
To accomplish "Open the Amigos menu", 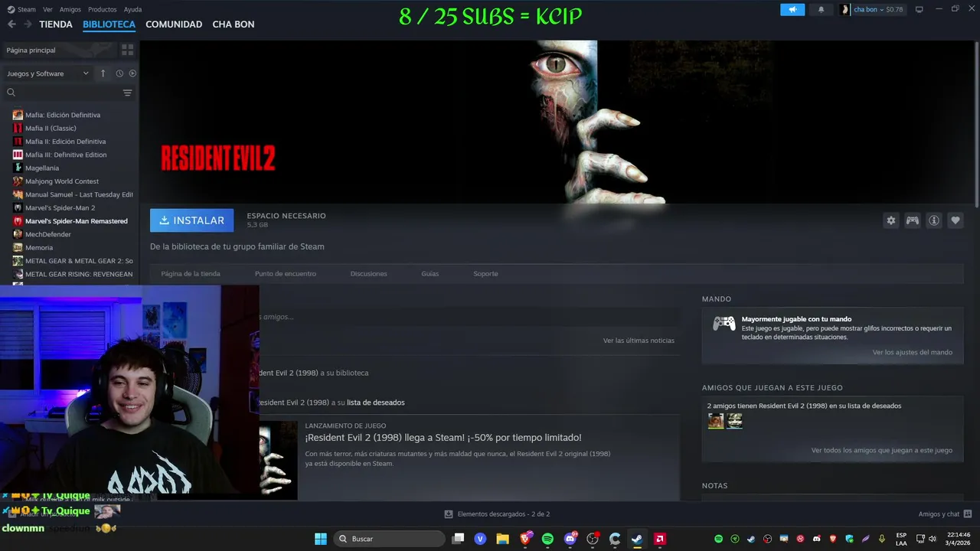I will [x=70, y=9].
